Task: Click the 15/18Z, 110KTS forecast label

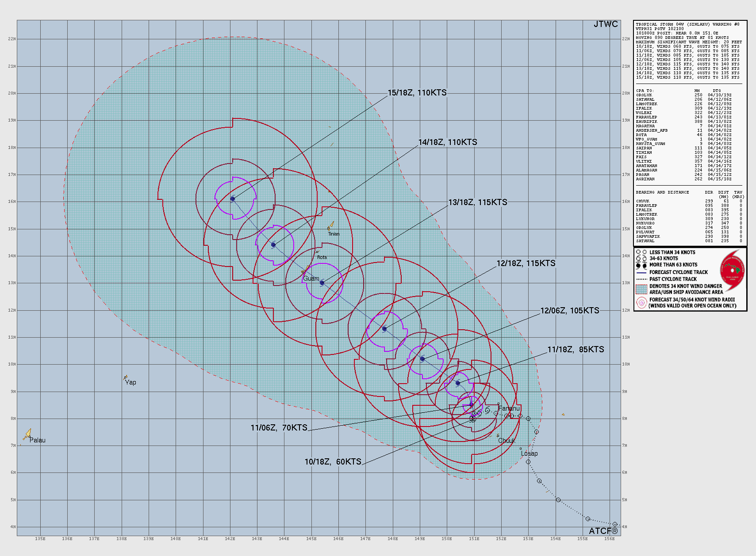Action: 417,93
